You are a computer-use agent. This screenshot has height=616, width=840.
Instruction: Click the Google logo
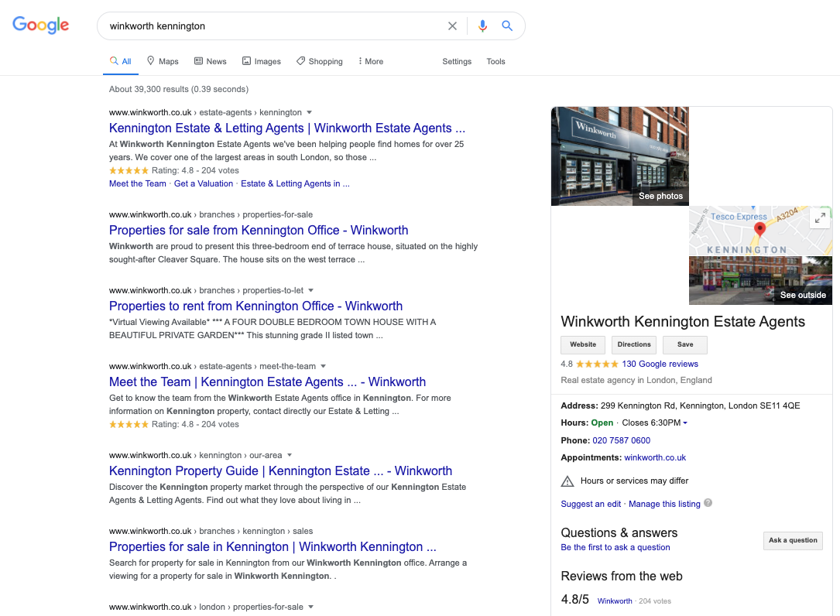point(41,26)
